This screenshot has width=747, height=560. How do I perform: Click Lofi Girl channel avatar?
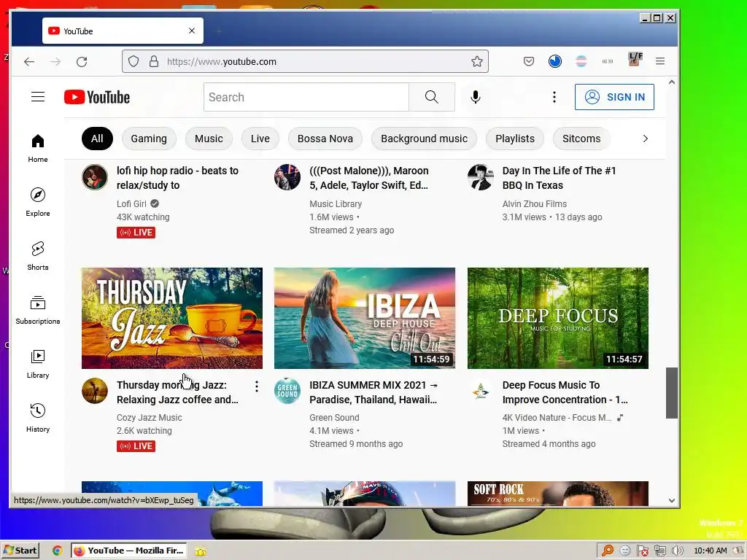(95, 177)
